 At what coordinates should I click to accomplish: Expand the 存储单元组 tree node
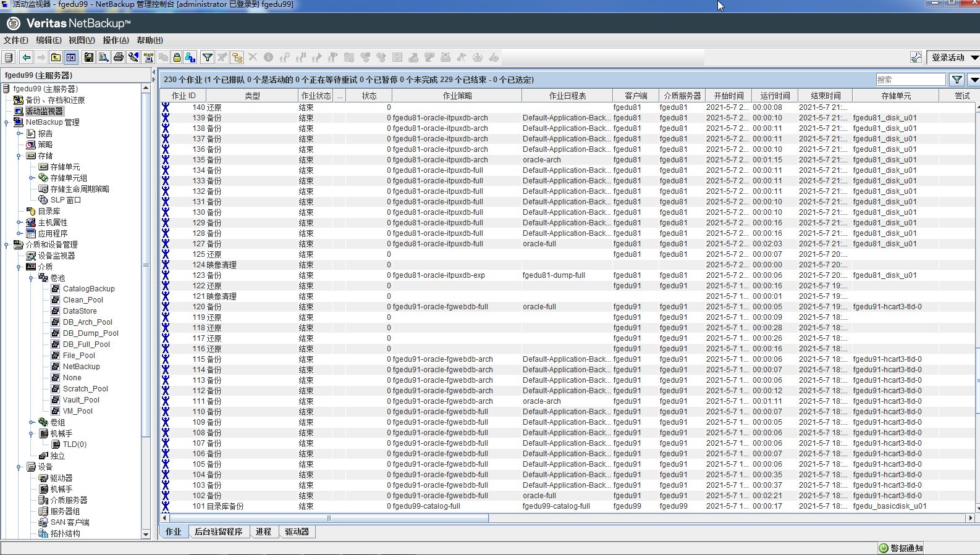(x=32, y=178)
